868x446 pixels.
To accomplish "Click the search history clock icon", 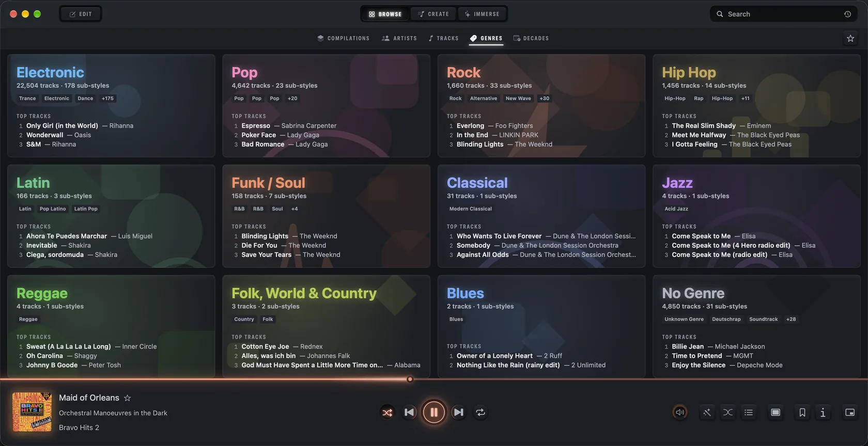I will pyautogui.click(x=847, y=14).
